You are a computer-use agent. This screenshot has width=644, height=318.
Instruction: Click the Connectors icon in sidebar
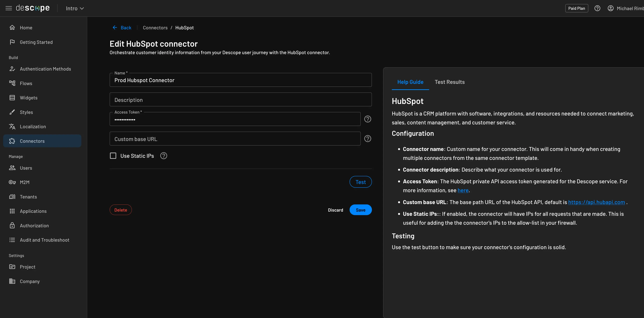coord(12,141)
